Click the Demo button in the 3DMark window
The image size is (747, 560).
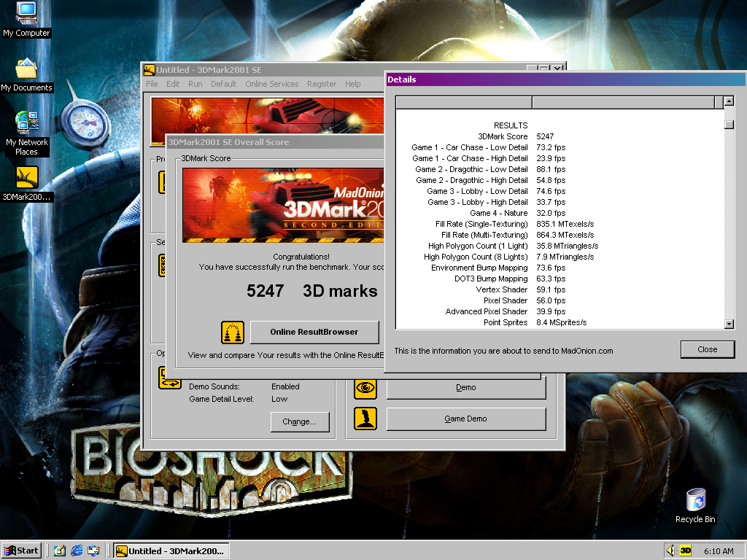[465, 388]
